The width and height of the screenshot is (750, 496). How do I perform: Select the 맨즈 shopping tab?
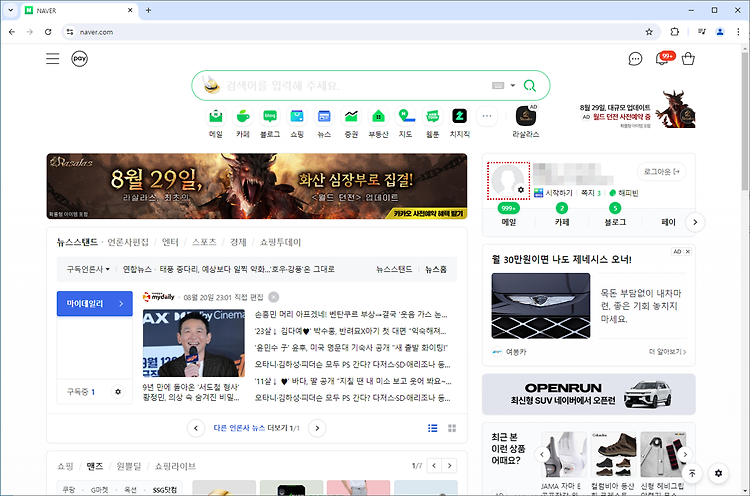(95, 466)
